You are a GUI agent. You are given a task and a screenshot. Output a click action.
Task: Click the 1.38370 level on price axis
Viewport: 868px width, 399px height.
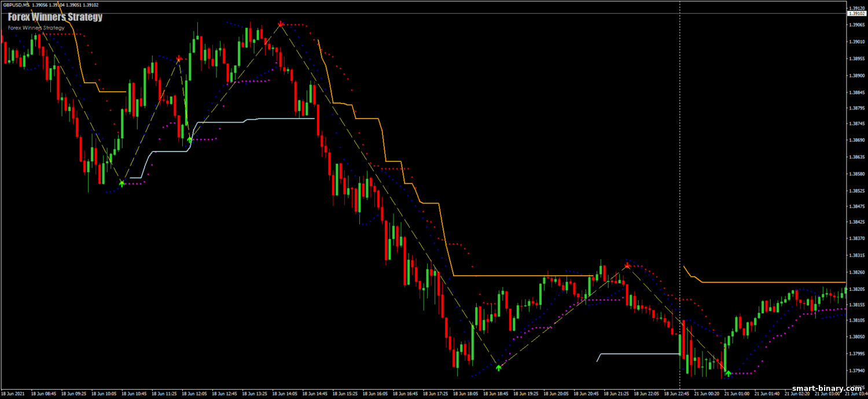(x=856, y=238)
